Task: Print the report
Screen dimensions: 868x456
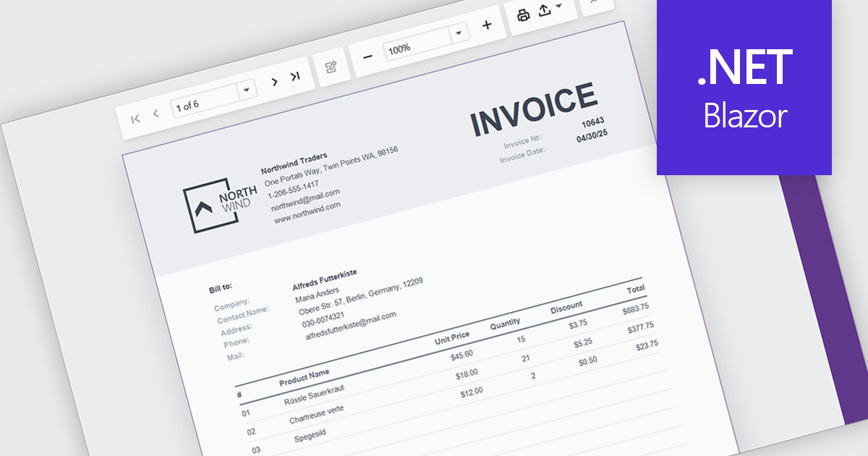Action: click(x=524, y=14)
